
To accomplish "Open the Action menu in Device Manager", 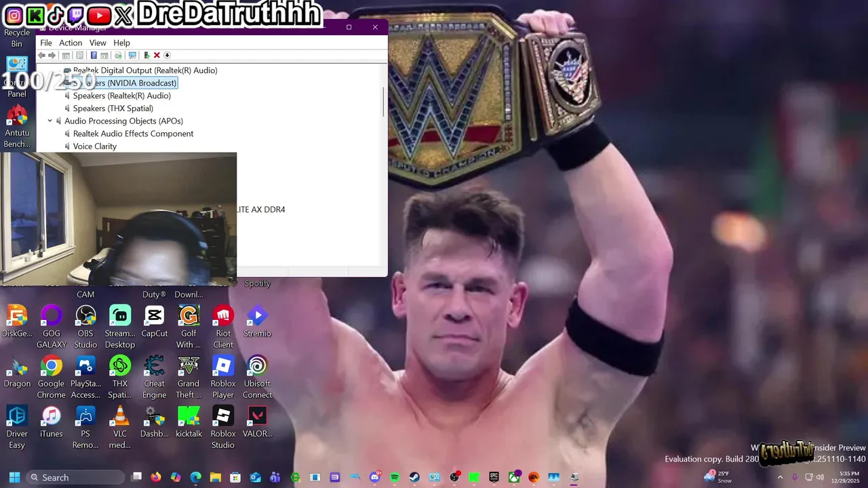I will click(x=71, y=43).
